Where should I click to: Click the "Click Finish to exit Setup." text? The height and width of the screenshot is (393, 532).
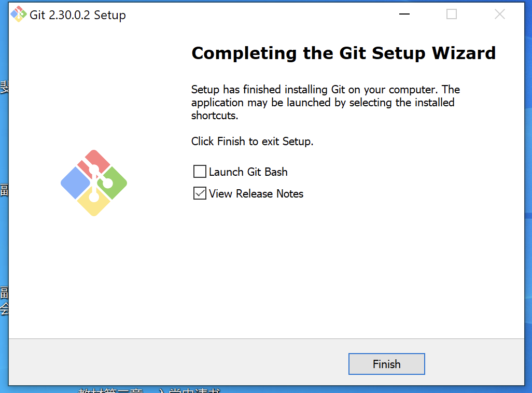coord(252,141)
